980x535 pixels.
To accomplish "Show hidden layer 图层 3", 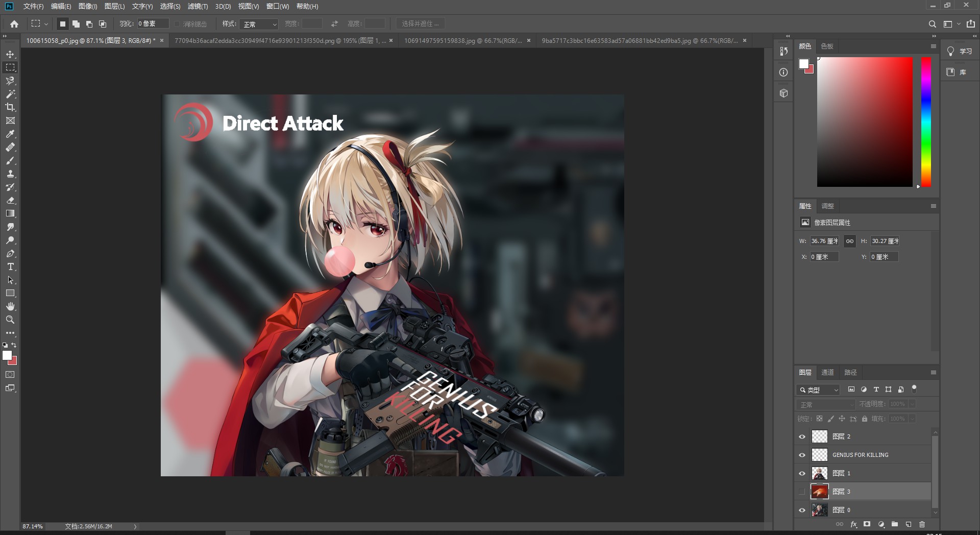I will pyautogui.click(x=802, y=492).
